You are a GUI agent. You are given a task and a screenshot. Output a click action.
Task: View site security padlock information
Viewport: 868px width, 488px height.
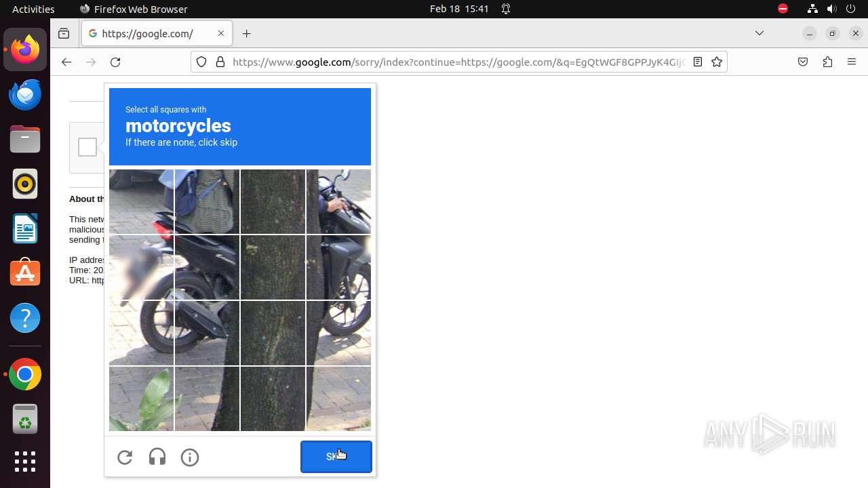coord(220,62)
